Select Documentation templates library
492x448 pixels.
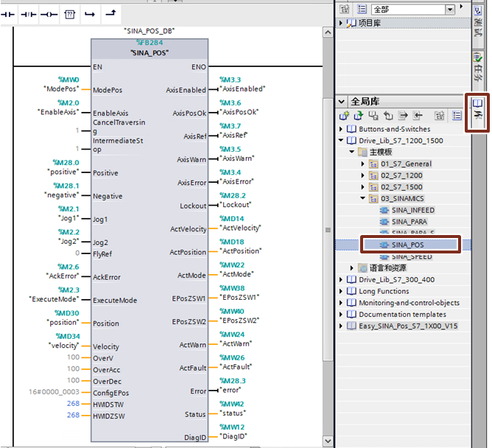coord(402,315)
